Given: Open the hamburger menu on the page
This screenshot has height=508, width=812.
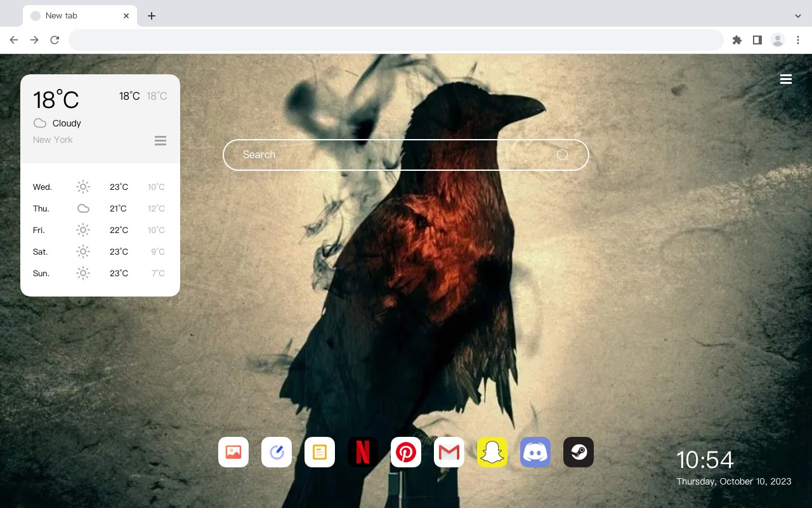Looking at the screenshot, I should pyautogui.click(x=786, y=79).
